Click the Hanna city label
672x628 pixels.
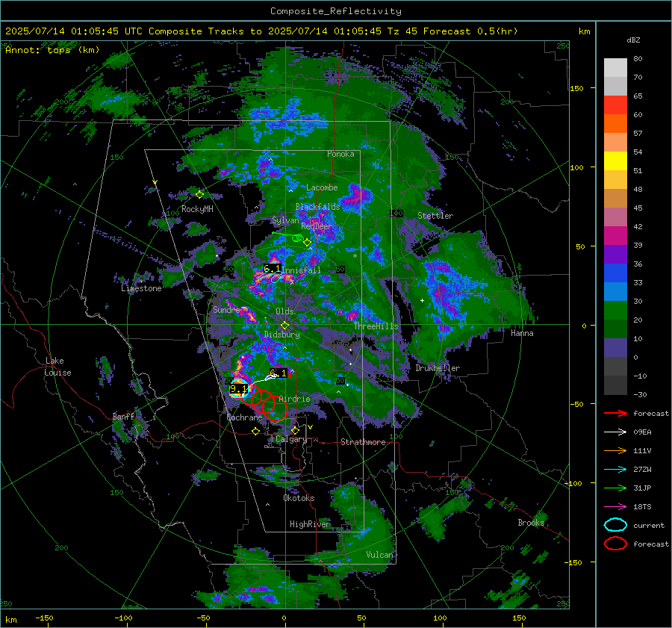[x=522, y=333]
